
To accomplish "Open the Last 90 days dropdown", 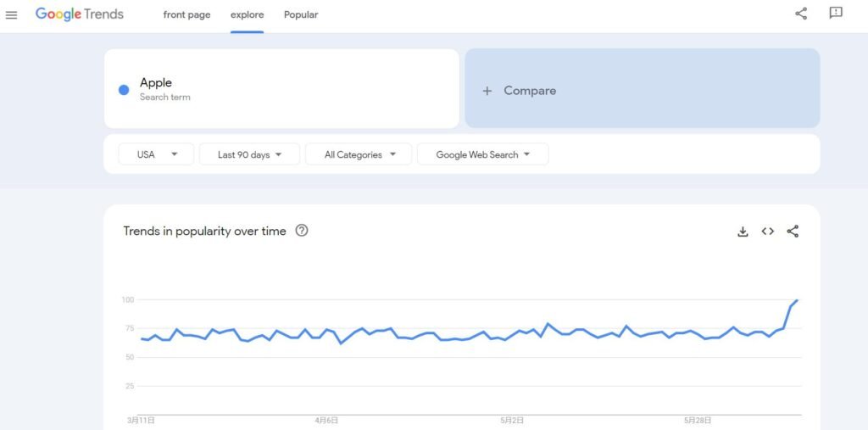I will coord(249,154).
